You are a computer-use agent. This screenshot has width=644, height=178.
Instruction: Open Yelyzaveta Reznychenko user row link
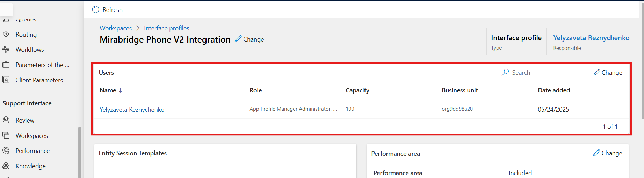[132, 109]
